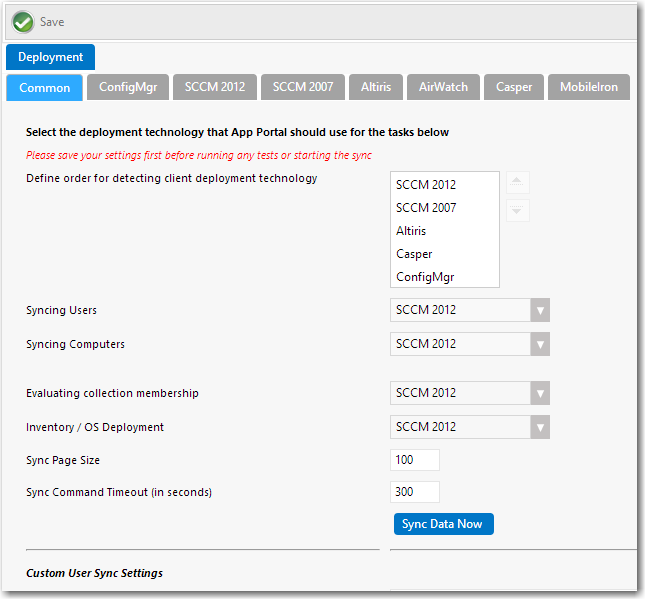Click the Save label in toolbar
Screen dimensions: 645x599
pos(52,22)
